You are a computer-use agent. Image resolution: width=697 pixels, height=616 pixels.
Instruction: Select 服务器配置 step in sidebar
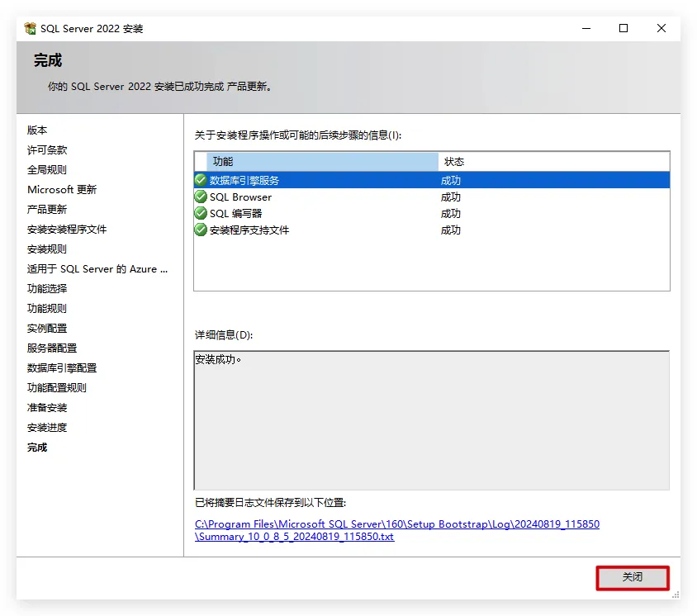(52, 348)
